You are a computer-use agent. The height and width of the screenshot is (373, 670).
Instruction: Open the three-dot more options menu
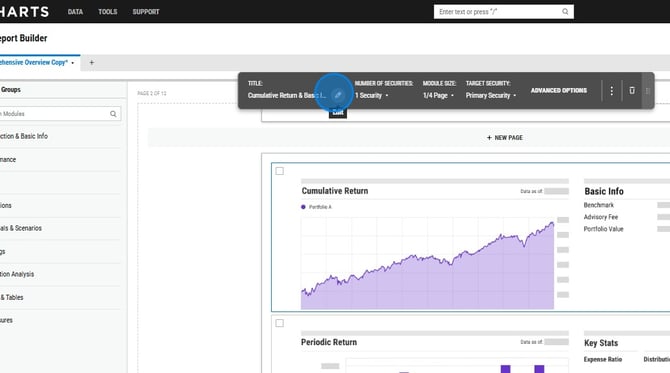611,91
